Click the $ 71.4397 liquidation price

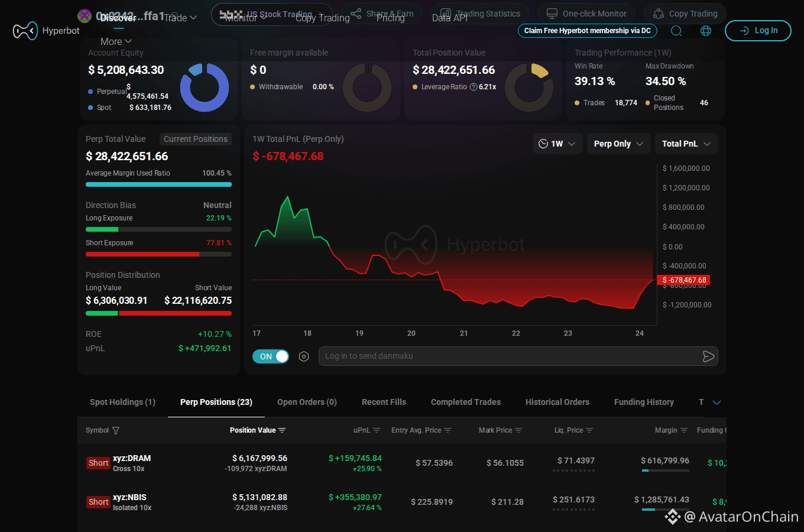coord(576,460)
